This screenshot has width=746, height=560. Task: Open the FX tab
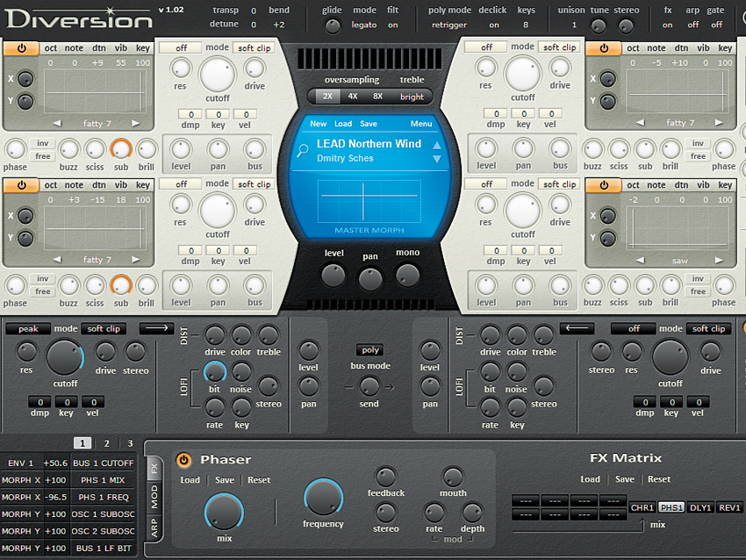coord(154,468)
